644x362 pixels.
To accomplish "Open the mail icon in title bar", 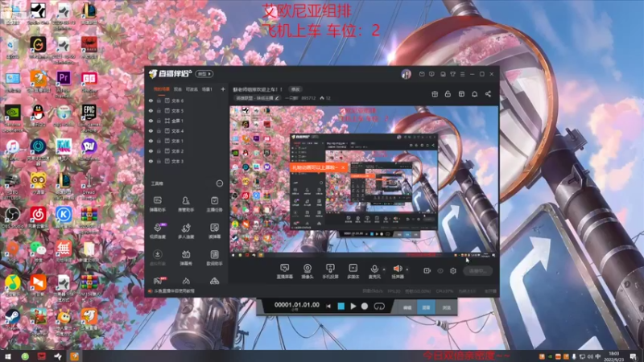I will [x=422, y=74].
